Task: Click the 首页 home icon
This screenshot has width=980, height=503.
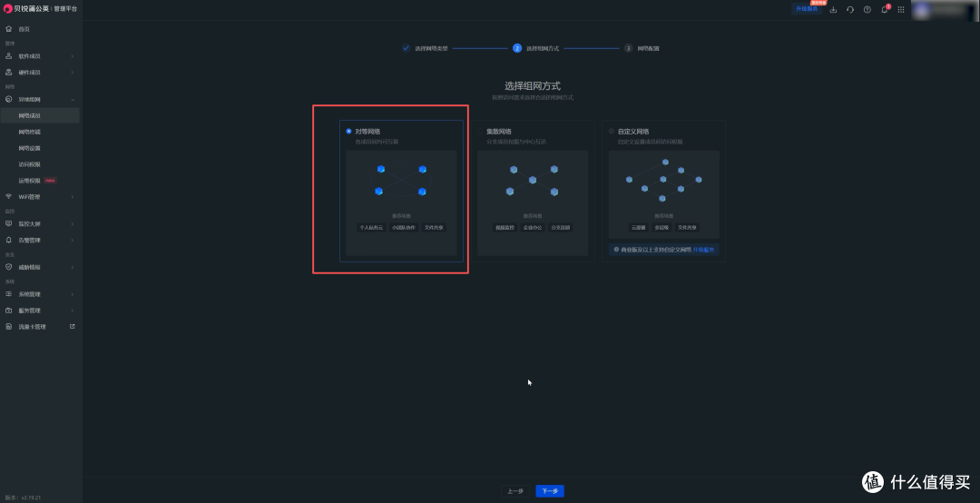Action: [9, 29]
